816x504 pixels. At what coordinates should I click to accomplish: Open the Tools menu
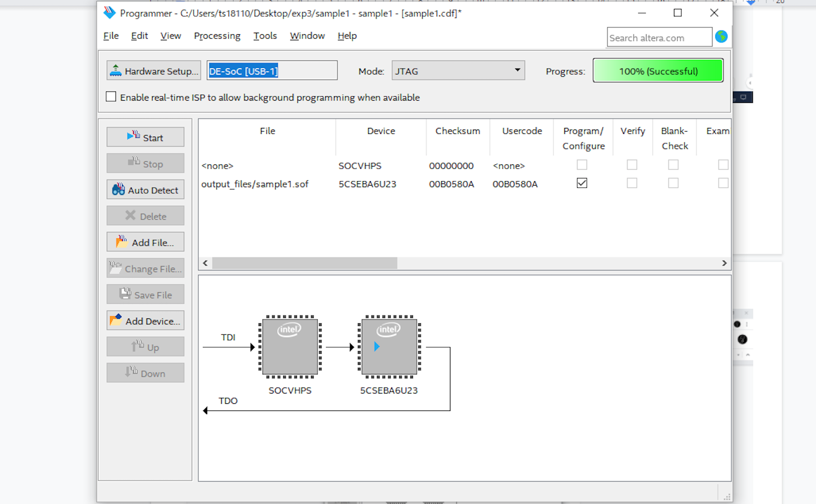[x=265, y=36]
